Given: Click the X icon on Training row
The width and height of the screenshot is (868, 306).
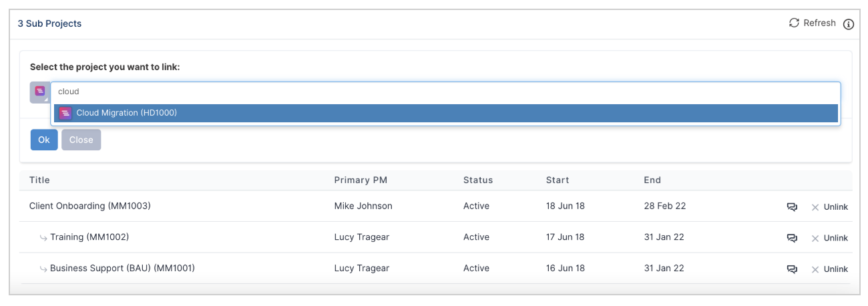Looking at the screenshot, I should [815, 238].
